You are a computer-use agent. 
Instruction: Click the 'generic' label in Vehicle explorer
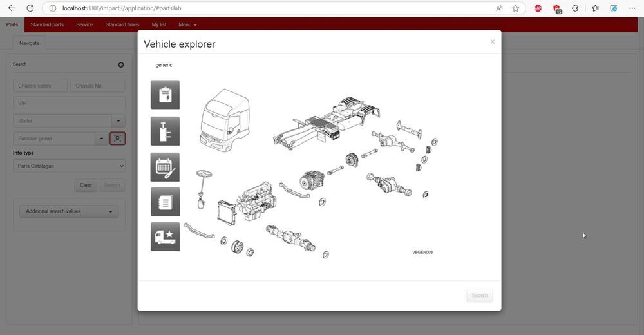point(164,65)
